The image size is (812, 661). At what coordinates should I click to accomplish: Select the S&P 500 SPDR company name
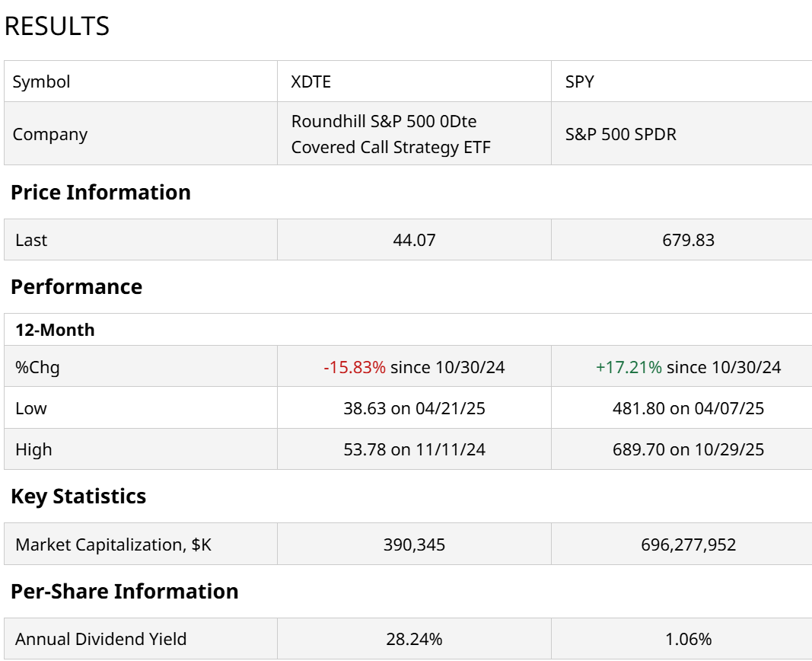point(620,134)
